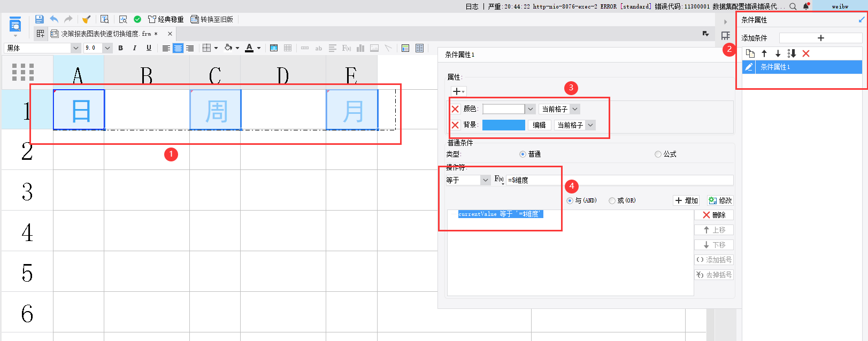Click the Save icon in top toolbar
Image resolution: width=868 pixels, height=341 pixels.
(x=39, y=19)
